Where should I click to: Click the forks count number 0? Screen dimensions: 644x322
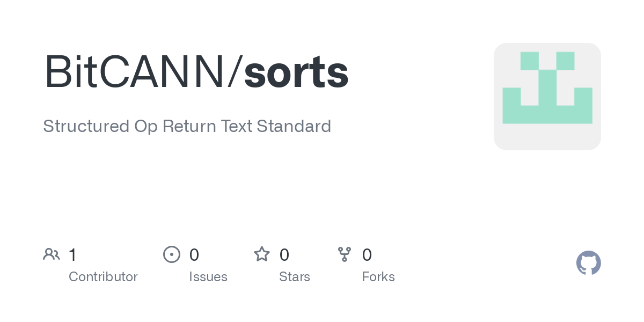(x=367, y=254)
